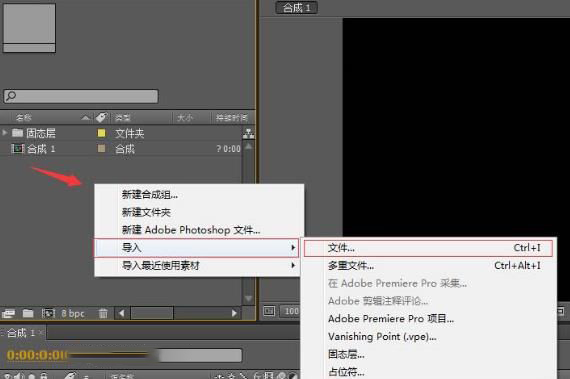Screen dimensions: 570x379
Task: Click the 合成 1 composition icon in project list
Action: (18, 149)
